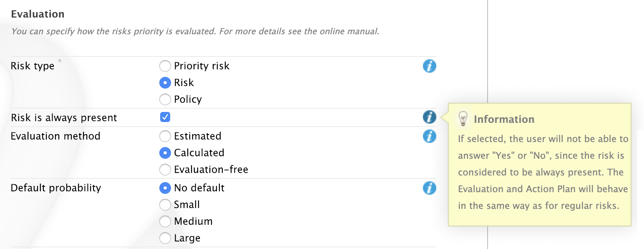Show info for Default probability
This screenshot has width=644, height=249.
[x=429, y=188]
